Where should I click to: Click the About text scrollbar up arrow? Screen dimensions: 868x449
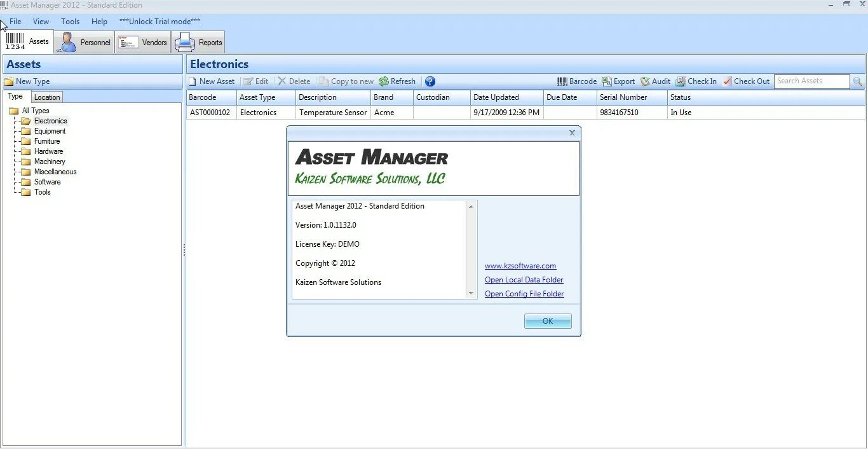click(471, 206)
